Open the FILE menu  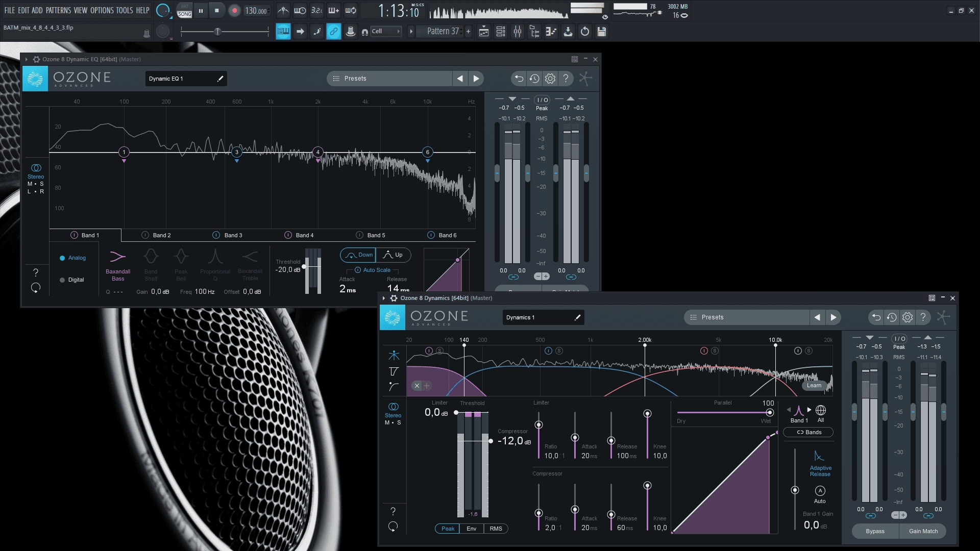(x=10, y=10)
